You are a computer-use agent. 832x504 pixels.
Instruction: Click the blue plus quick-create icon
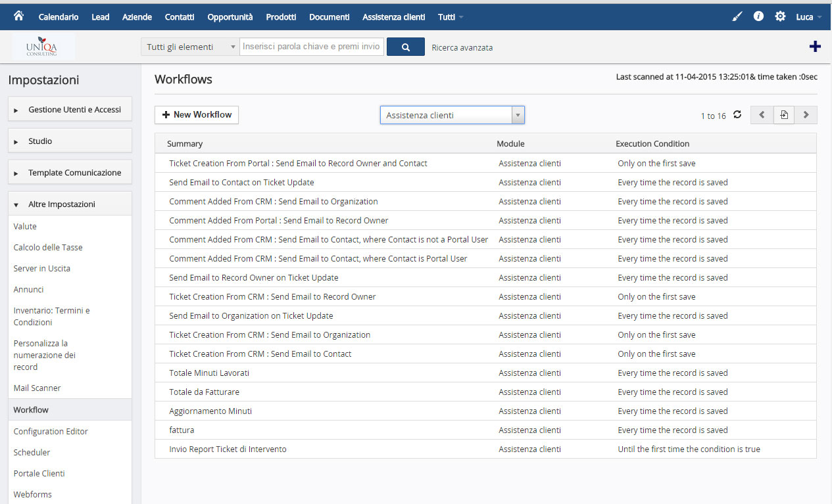tap(815, 47)
